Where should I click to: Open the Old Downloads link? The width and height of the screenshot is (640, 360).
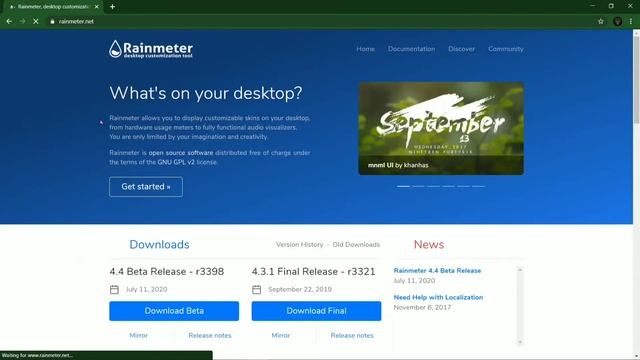click(356, 244)
